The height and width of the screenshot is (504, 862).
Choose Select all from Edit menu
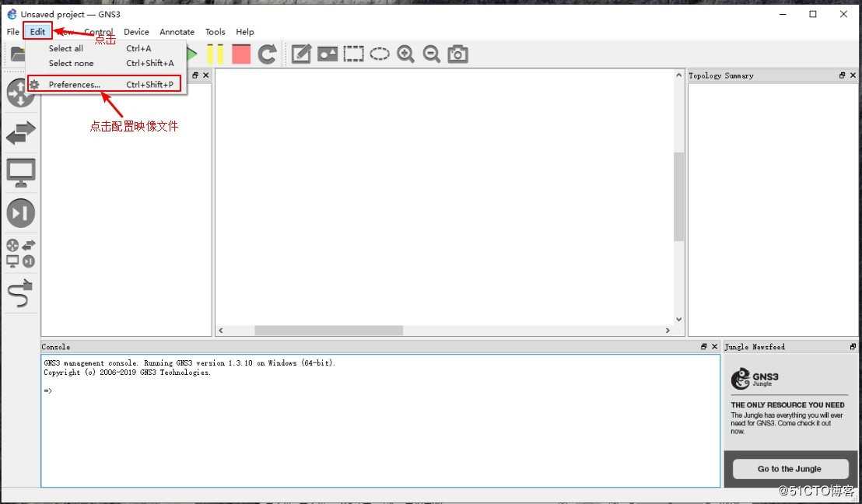pos(107,48)
